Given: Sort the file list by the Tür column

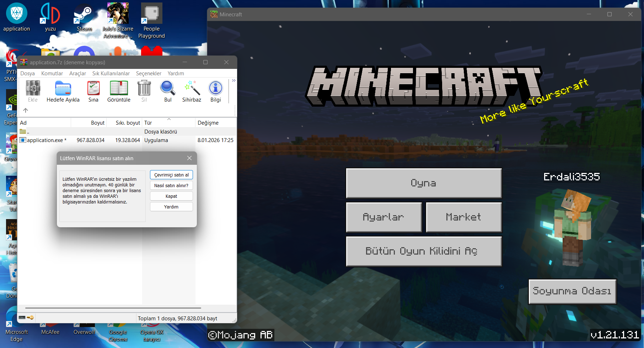Looking at the screenshot, I should tap(169, 123).
